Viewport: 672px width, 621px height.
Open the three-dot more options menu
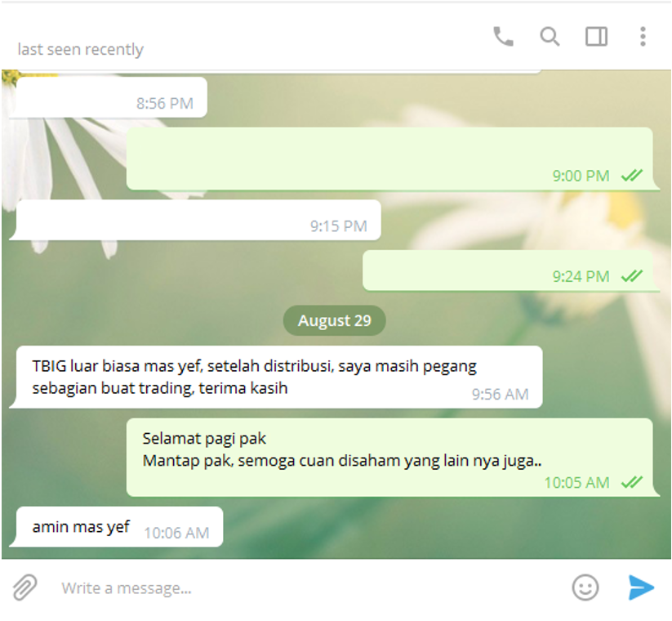pos(643,37)
